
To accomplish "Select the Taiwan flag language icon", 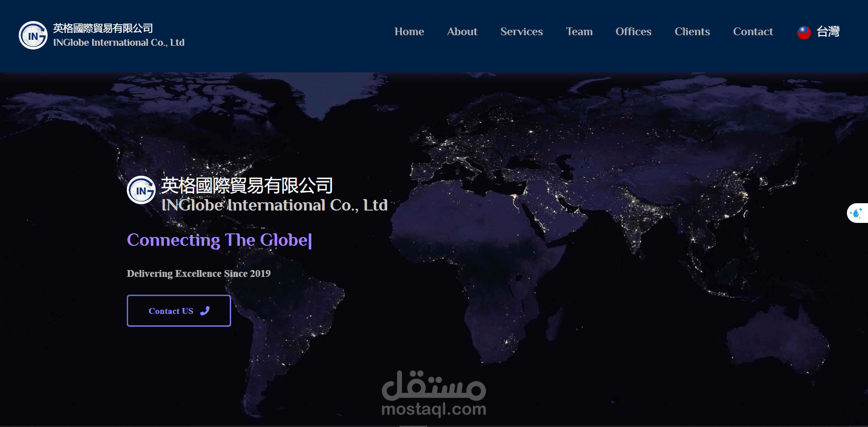I will coord(804,32).
